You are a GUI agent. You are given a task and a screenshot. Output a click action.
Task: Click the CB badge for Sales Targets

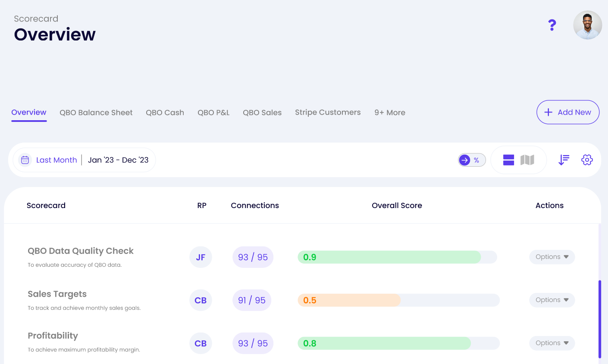[201, 300]
